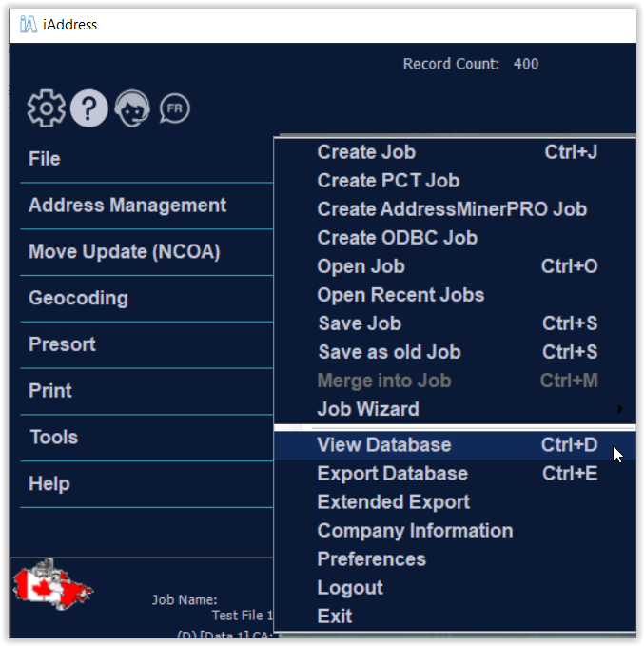Click the iAddress app logo in title bar

click(x=28, y=25)
